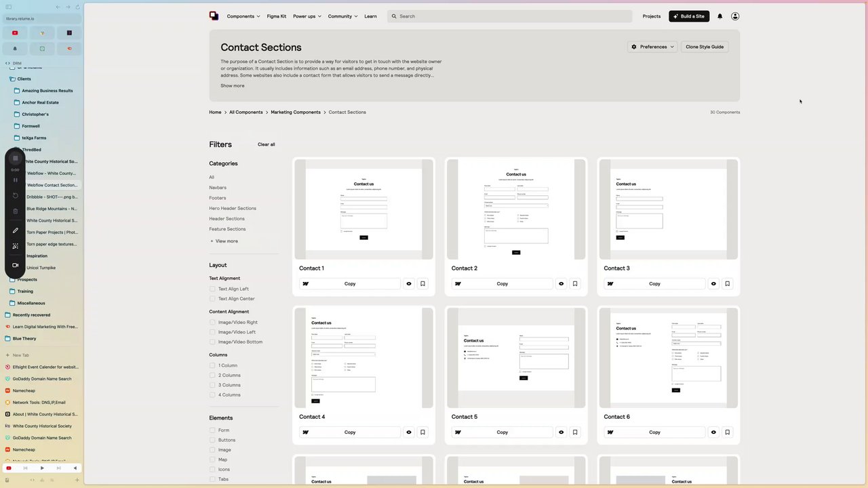Add a new item with sidebar plus icon

77,480
